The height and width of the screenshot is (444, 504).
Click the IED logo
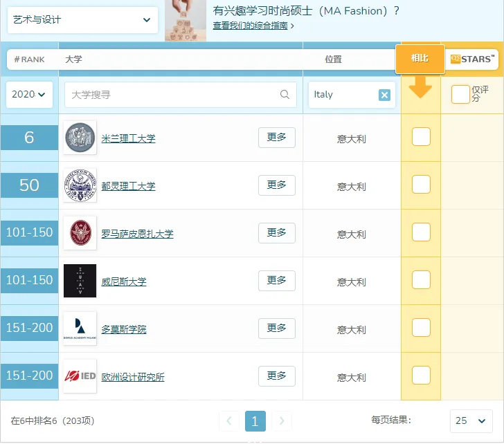[x=80, y=376]
